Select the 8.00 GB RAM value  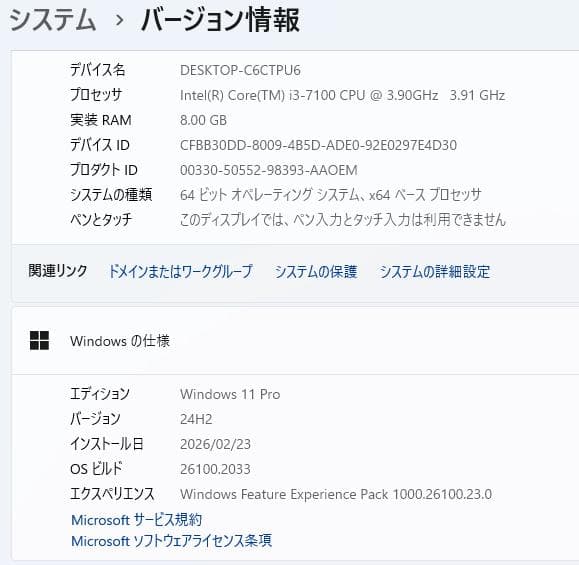point(203,120)
